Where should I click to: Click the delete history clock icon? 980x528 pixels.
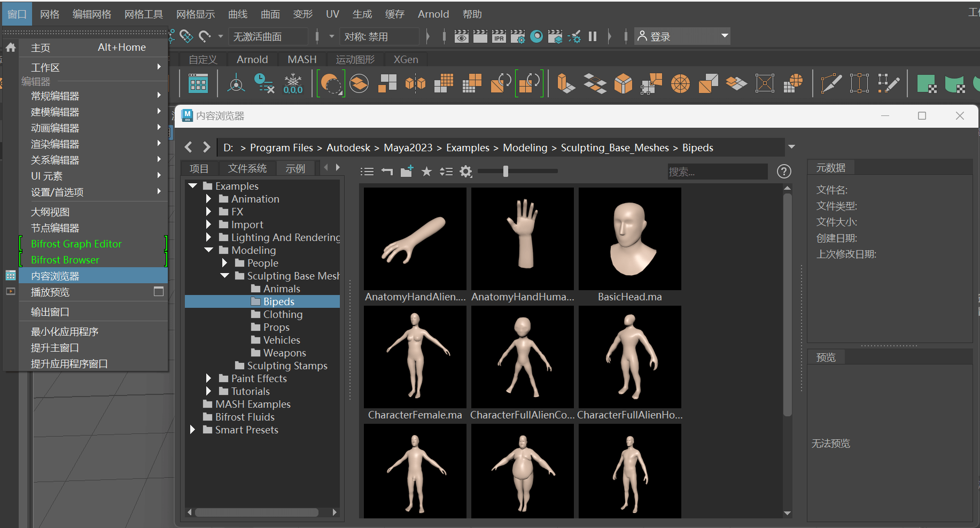point(264,84)
